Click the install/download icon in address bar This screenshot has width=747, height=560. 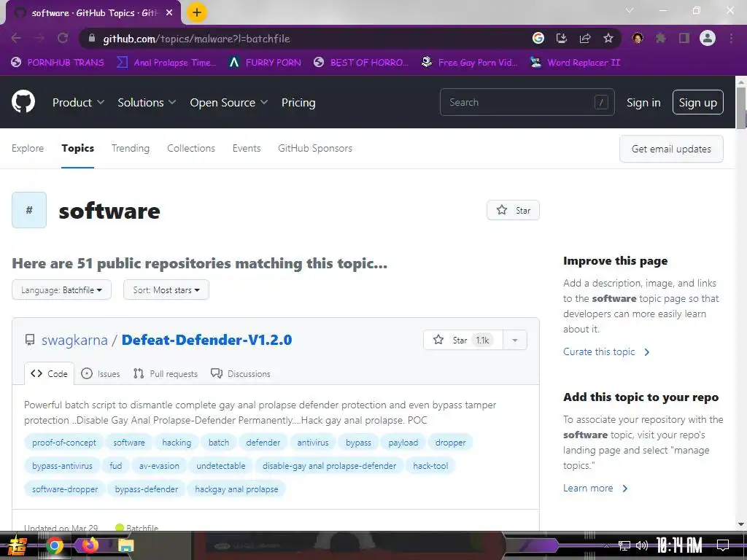click(562, 38)
